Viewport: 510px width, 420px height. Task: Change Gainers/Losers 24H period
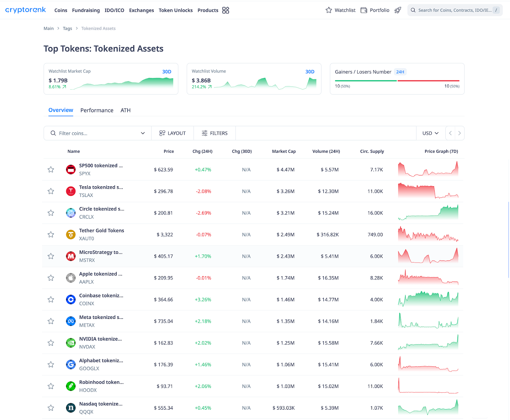[400, 72]
